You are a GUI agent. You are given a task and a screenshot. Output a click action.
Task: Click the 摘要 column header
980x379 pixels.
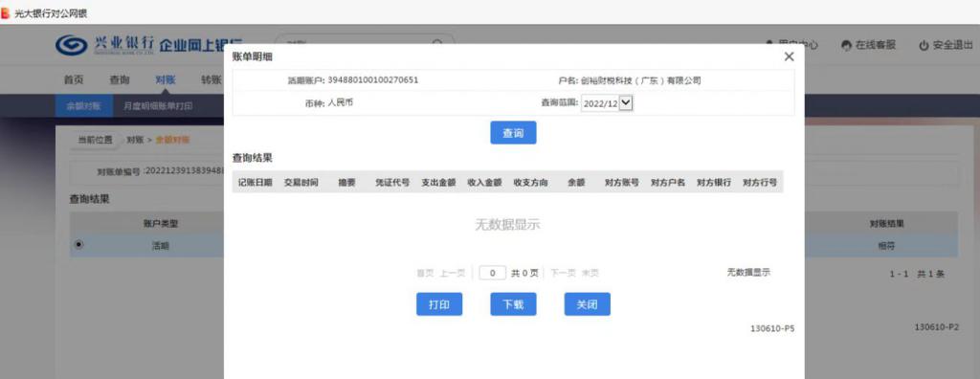[346, 183]
